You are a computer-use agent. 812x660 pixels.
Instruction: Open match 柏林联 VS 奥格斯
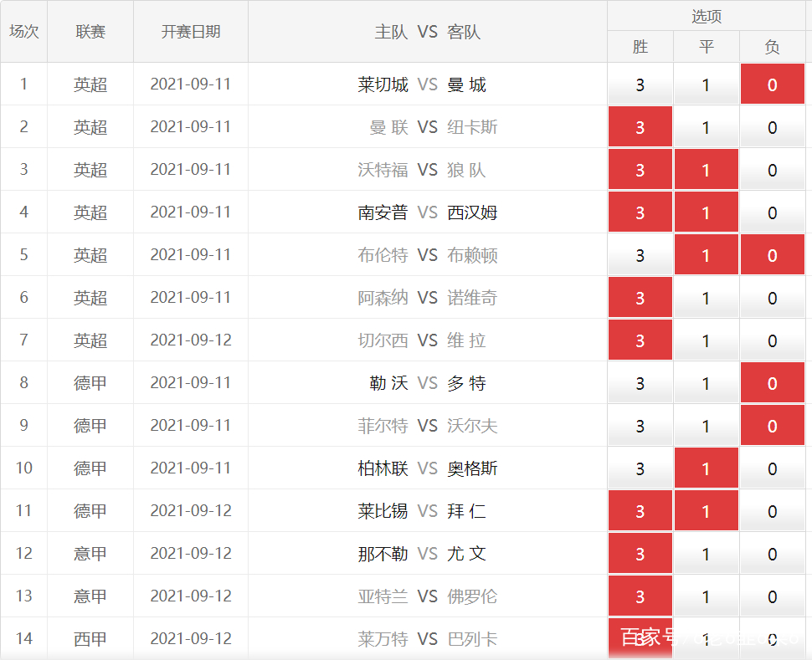pyautogui.click(x=427, y=468)
